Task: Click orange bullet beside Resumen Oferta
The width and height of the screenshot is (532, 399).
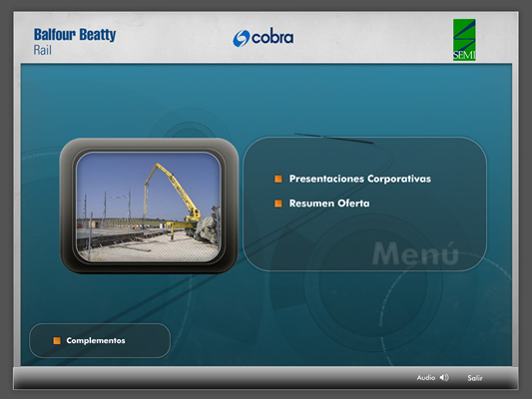Action: pos(278,203)
